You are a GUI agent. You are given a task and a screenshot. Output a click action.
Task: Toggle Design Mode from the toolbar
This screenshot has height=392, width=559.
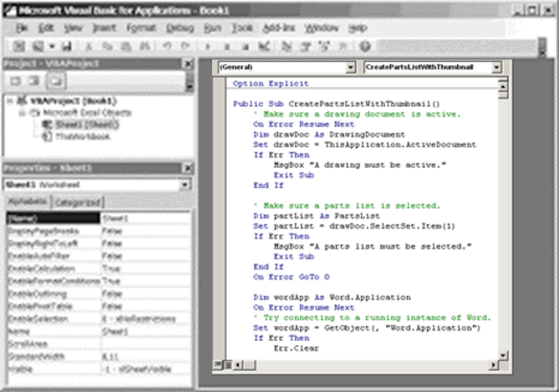coord(264,46)
